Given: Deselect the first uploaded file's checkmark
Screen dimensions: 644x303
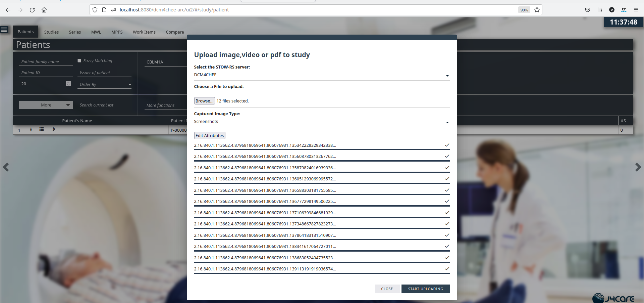Looking at the screenshot, I should click(x=447, y=145).
